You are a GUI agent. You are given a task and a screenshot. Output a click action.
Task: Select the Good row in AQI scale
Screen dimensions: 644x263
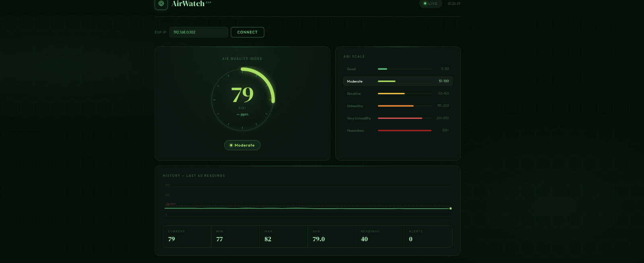coord(398,69)
